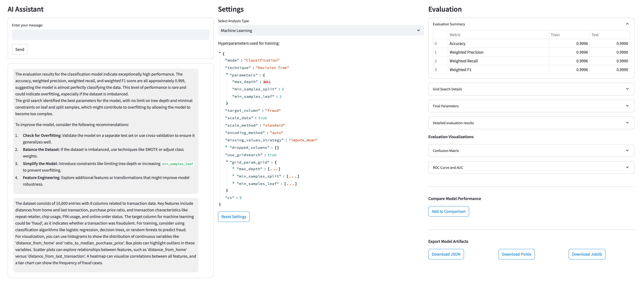Expand the Grid Search Details section
The width and height of the screenshot is (644, 288).
tap(531, 89)
